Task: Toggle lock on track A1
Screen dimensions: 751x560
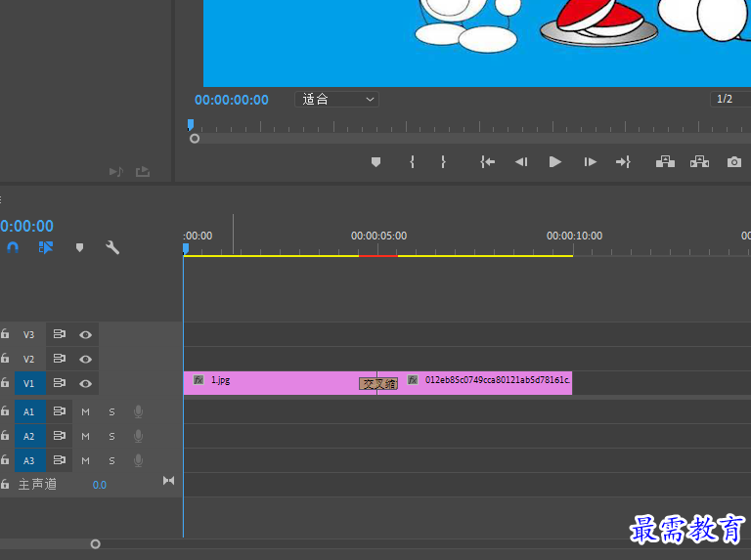Action: [5, 410]
